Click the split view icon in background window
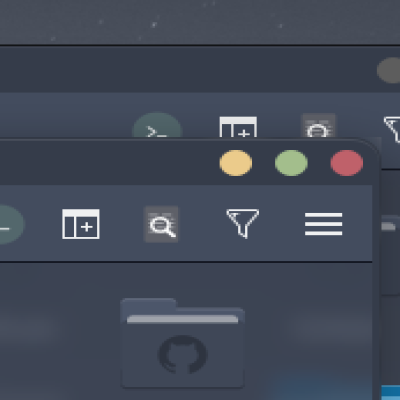400x400 pixels. coord(238,127)
